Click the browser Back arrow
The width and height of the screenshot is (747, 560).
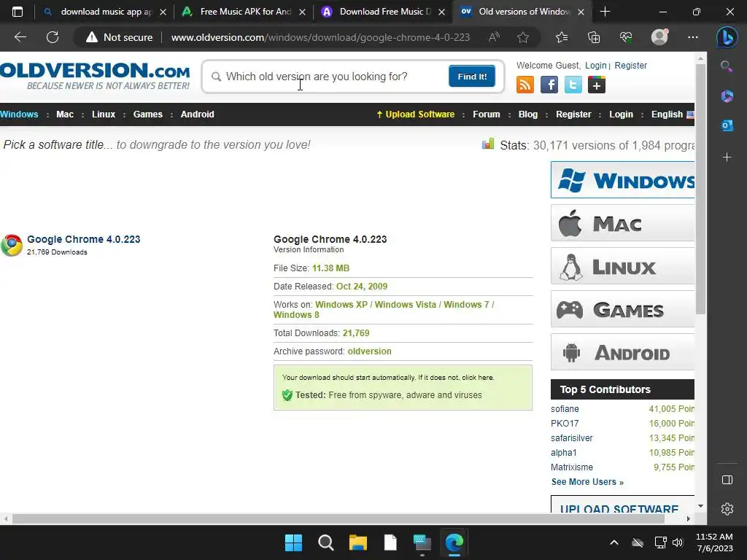point(20,37)
